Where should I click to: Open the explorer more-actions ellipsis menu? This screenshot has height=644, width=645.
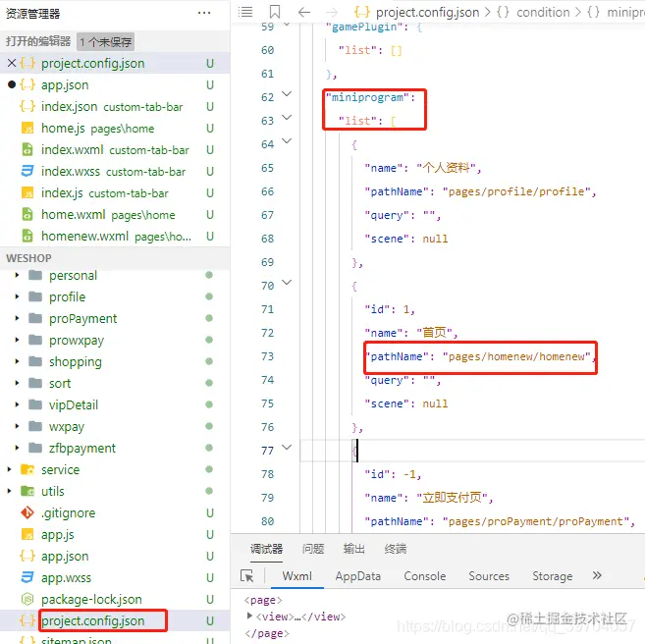coord(204,13)
